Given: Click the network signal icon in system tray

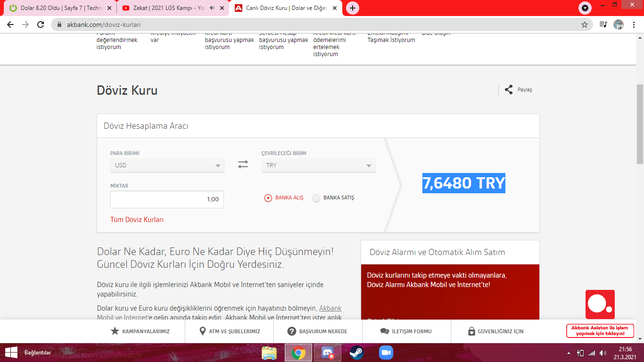Looking at the screenshot, I should (x=592, y=353).
